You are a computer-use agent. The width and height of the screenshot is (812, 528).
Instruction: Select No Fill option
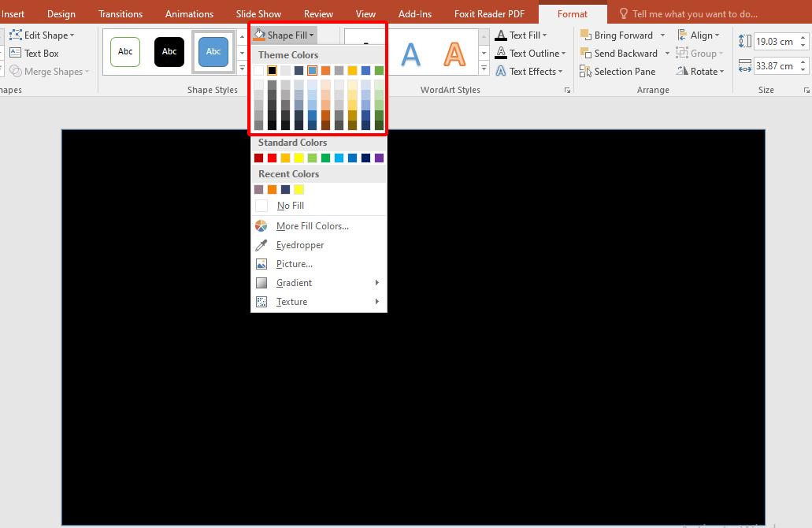[x=290, y=206]
